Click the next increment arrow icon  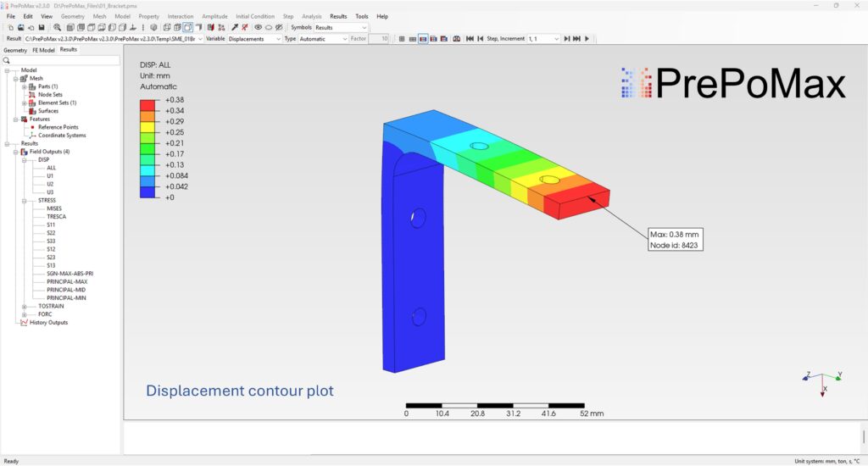tap(566, 39)
